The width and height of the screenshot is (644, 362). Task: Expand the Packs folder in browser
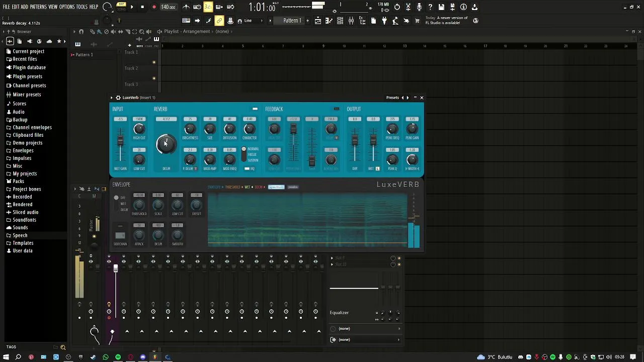(x=18, y=181)
